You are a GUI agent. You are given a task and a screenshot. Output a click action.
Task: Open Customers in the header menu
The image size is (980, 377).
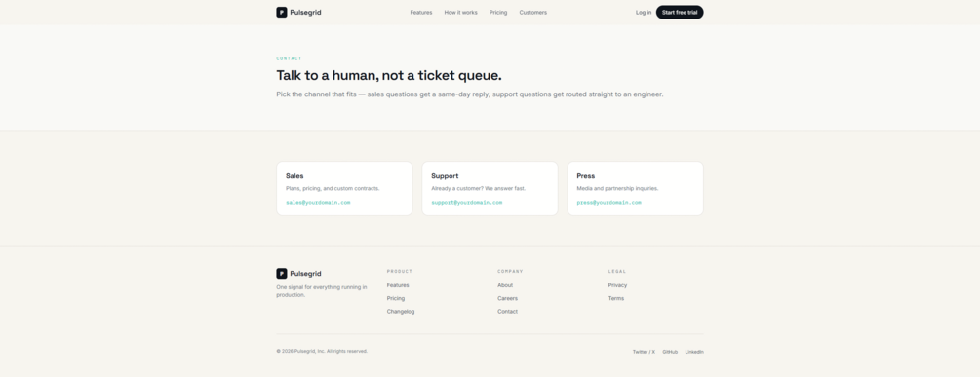532,13
